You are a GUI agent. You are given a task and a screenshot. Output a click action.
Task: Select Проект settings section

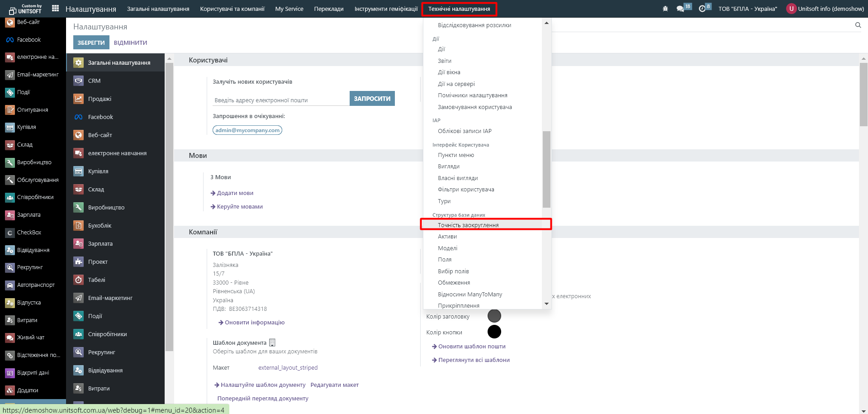[115, 262]
